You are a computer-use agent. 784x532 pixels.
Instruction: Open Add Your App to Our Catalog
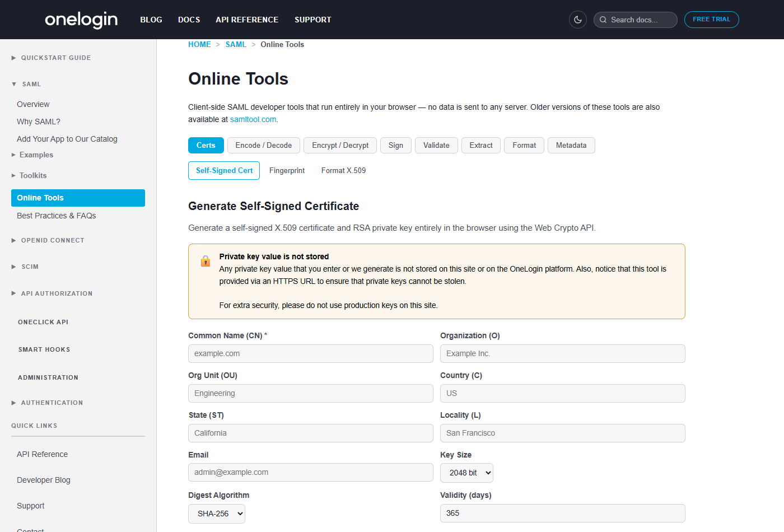point(67,139)
